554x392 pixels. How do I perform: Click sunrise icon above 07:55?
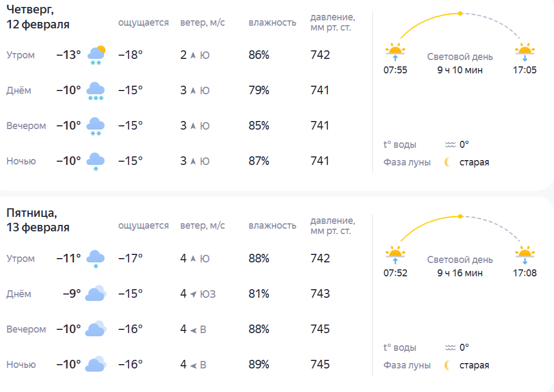[x=395, y=51]
